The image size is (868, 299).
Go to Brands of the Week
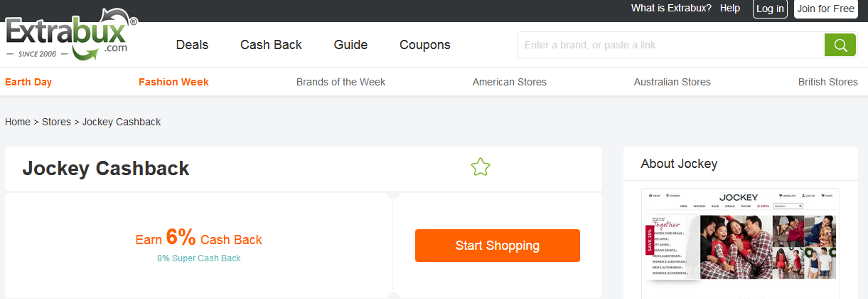pyautogui.click(x=341, y=82)
